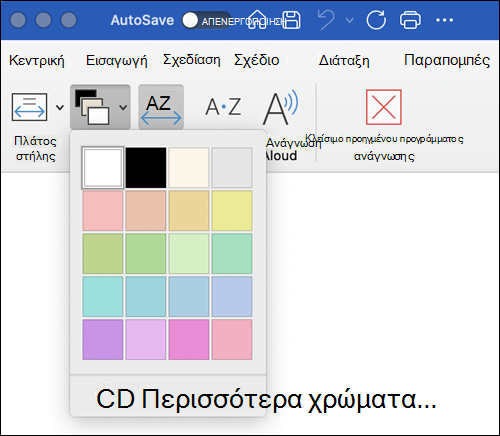Save document with floppy disk icon
The width and height of the screenshot is (500, 436).
(x=291, y=20)
